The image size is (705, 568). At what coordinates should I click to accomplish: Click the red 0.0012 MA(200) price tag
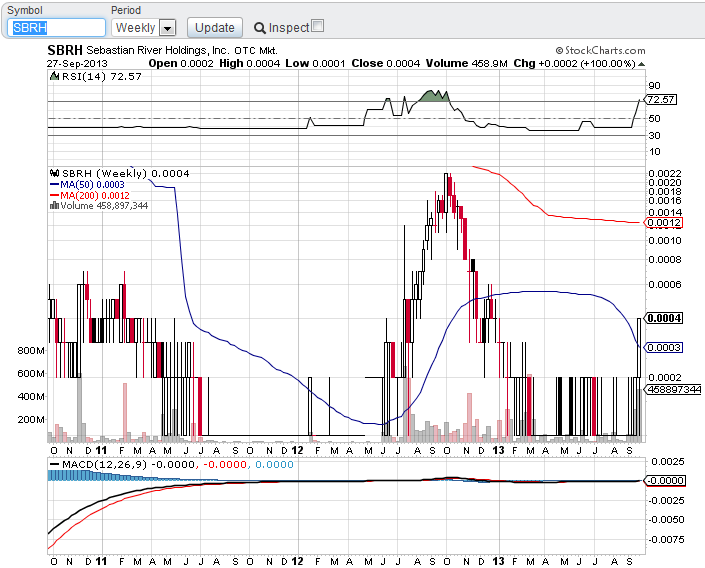tap(663, 223)
